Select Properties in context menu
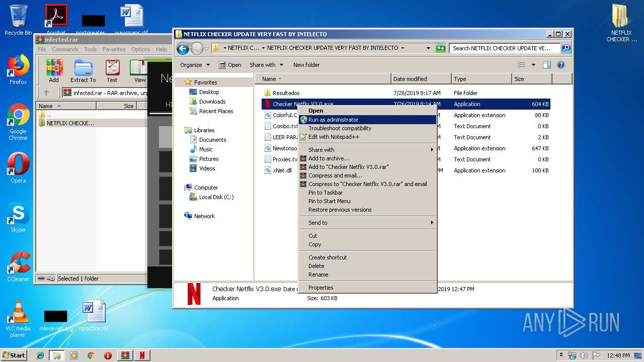 pos(367,288)
